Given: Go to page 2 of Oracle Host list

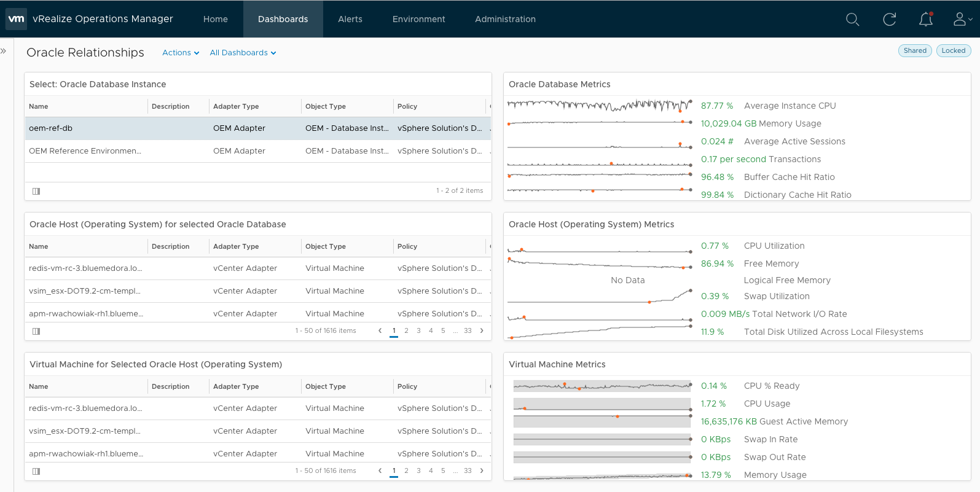Looking at the screenshot, I should 406,330.
